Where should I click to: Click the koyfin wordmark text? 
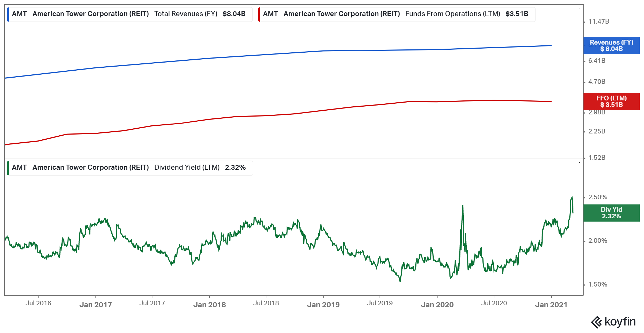pyautogui.click(x=620, y=321)
